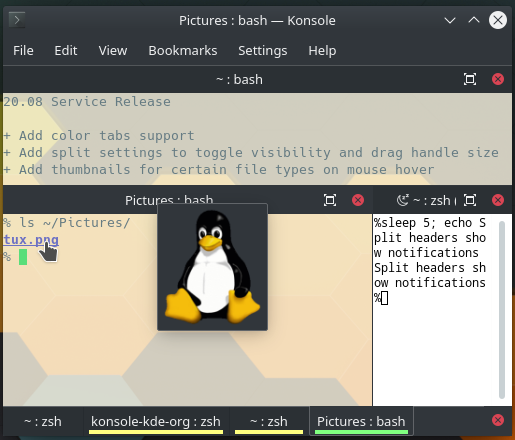The height and width of the screenshot is (440, 515).
Task: Open the File menu
Action: [x=23, y=51]
